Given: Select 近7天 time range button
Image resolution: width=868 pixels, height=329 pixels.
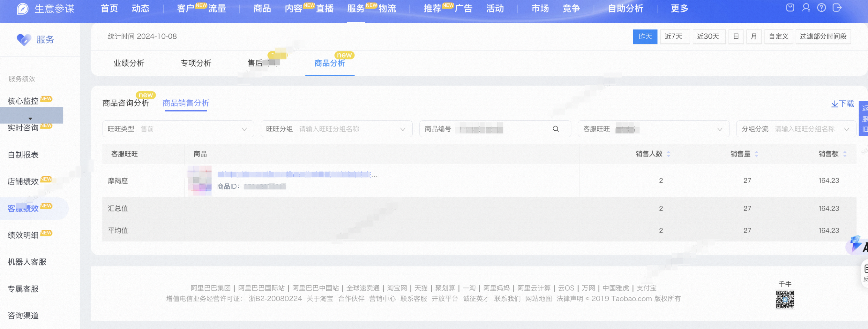Looking at the screenshot, I should 675,36.
